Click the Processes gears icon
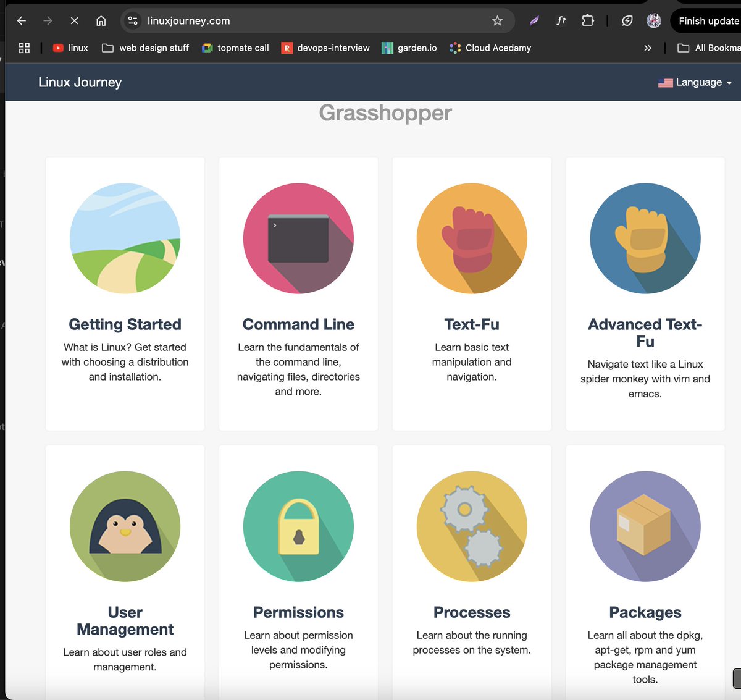The height and width of the screenshot is (700, 741). [x=472, y=526]
